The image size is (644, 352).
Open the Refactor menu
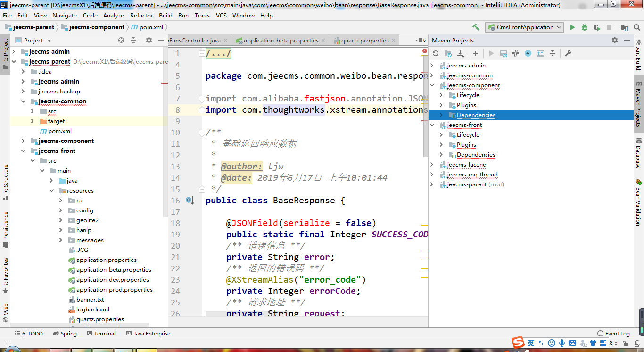pyautogui.click(x=141, y=15)
